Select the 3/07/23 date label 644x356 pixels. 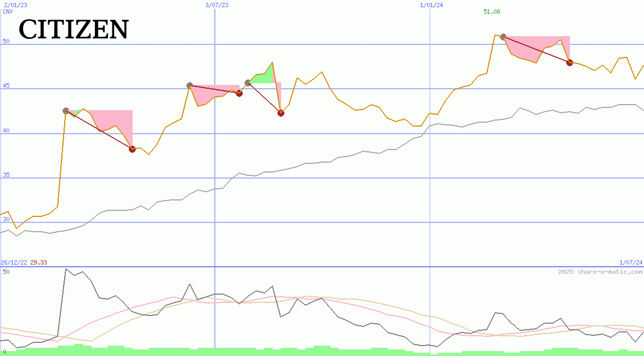pos(216,4)
